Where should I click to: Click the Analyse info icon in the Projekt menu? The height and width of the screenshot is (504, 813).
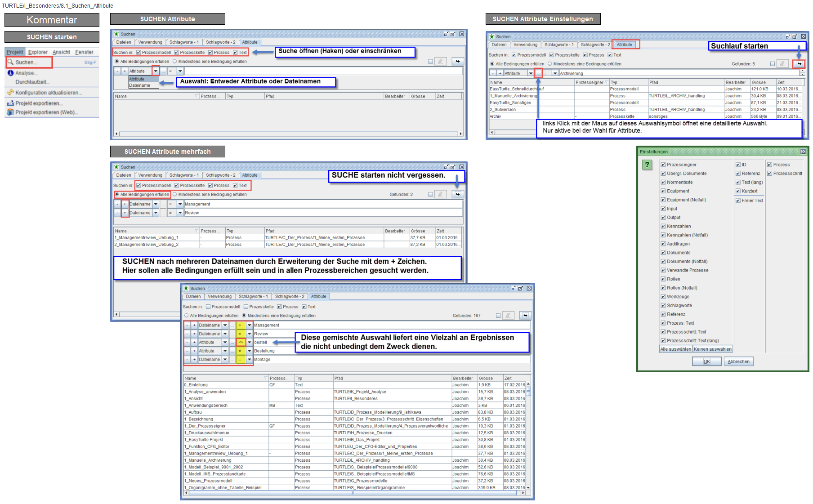point(10,73)
